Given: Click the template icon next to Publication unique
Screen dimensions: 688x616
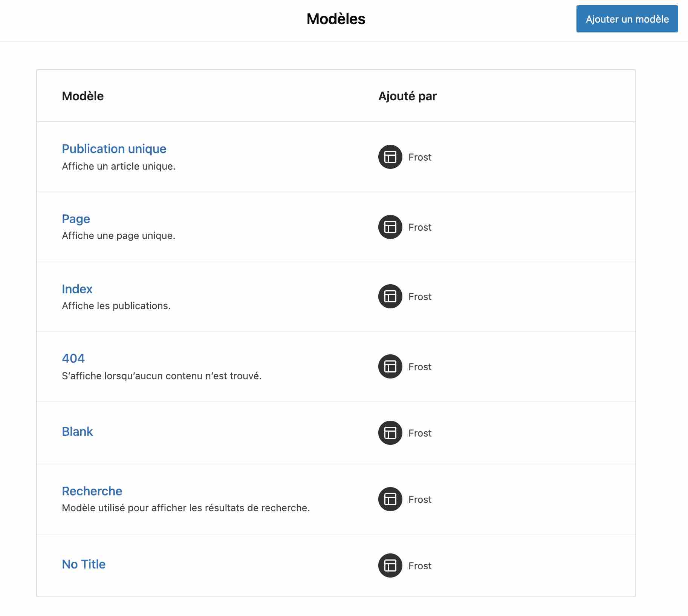Looking at the screenshot, I should coord(390,157).
